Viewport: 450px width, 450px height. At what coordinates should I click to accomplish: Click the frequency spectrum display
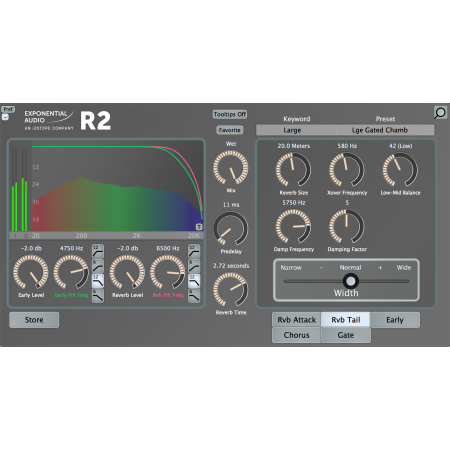(117, 187)
